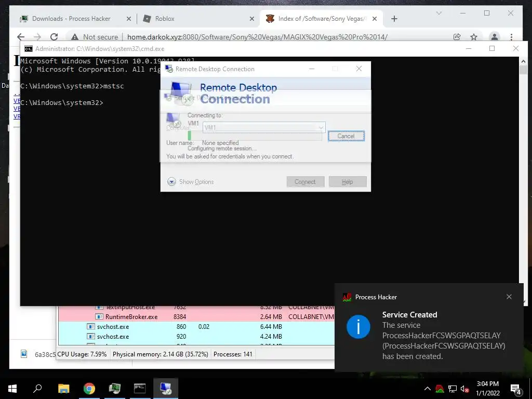Open clock showing 3:04 PM

(487, 389)
